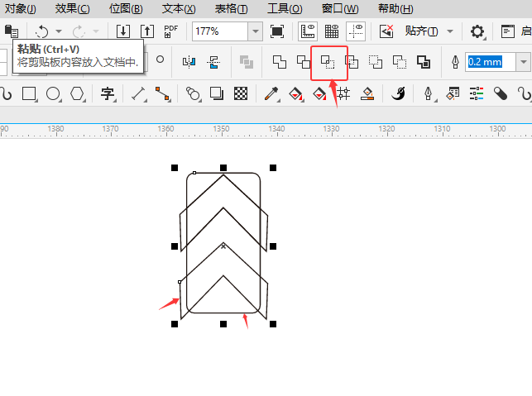Open the 效果(C) menu
Image resolution: width=532 pixels, height=396 pixels.
point(73,8)
